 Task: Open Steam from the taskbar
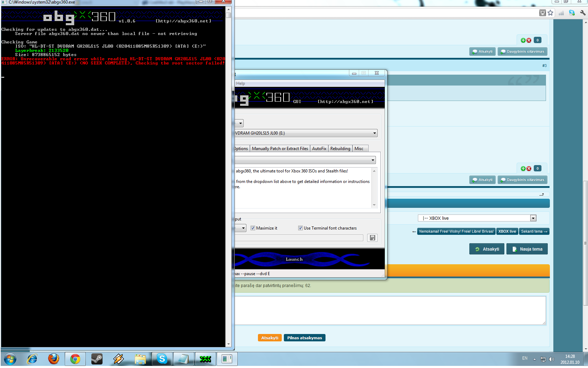coord(97,359)
